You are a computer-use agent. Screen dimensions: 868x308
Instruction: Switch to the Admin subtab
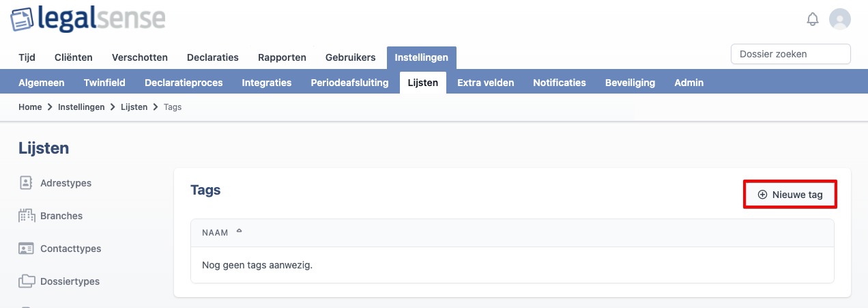pos(689,83)
